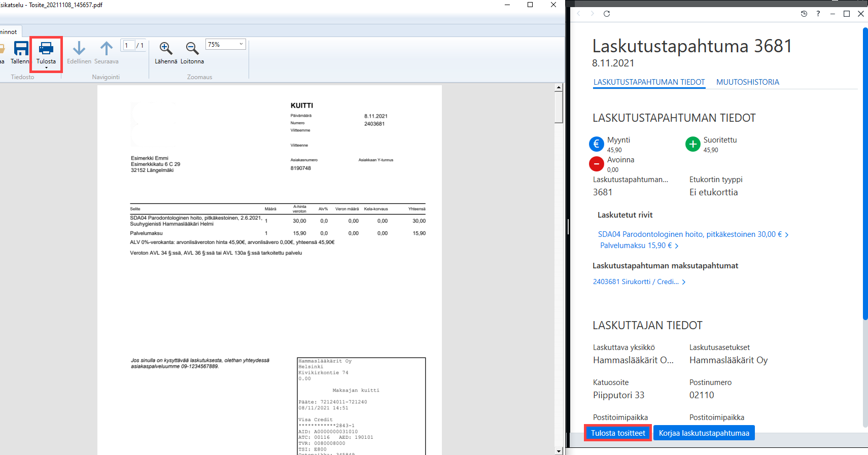Viewport: 868px width, 455px height.
Task: Open history icon in Laskutustapahtuma title bar
Action: (804, 14)
